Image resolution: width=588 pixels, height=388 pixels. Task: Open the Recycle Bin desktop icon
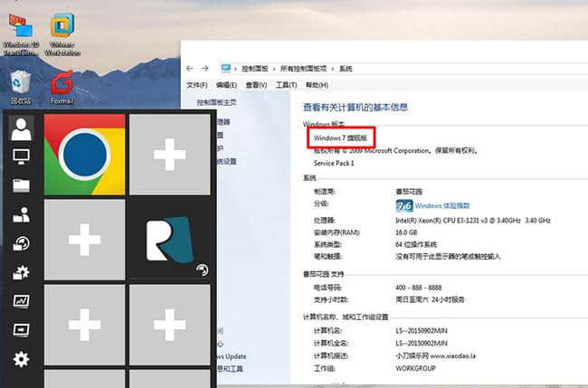pos(20,87)
